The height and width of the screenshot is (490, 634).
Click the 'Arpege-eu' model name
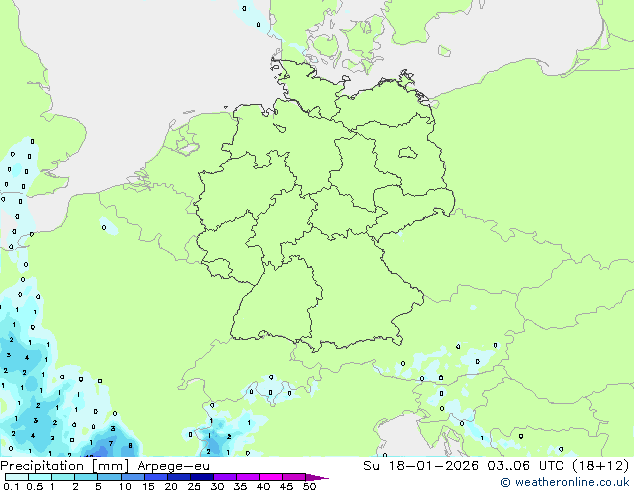click(x=173, y=466)
